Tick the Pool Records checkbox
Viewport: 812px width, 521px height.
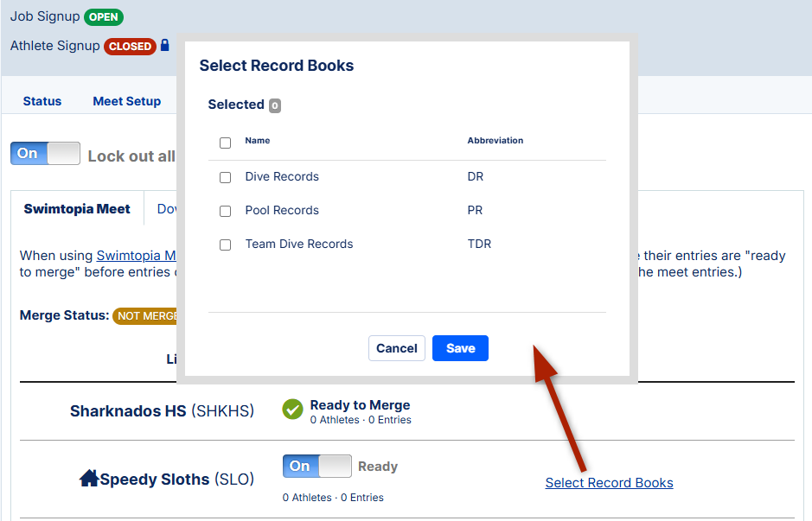[226, 211]
